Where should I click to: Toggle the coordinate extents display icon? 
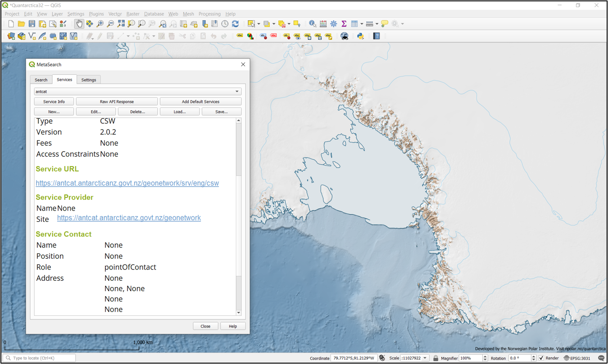click(382, 358)
